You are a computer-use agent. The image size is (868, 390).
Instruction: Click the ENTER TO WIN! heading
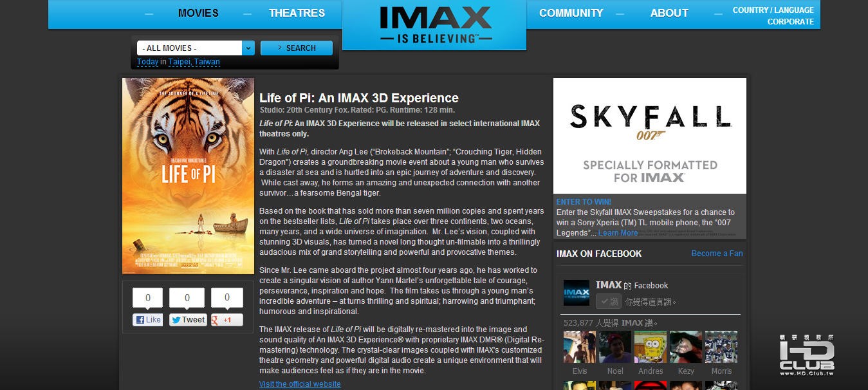pos(584,202)
